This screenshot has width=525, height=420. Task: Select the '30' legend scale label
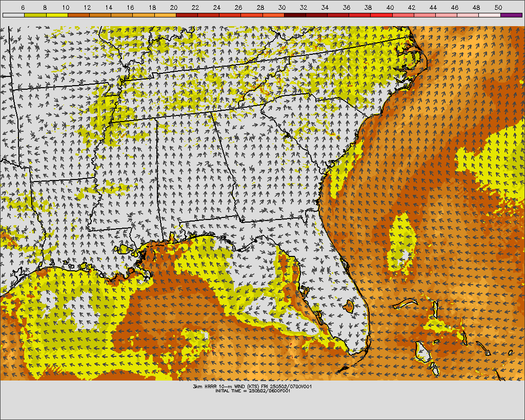click(282, 7)
